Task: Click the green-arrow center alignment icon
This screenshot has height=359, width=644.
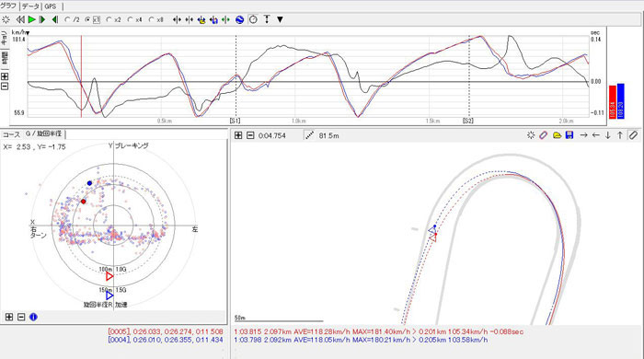Action: (x=225, y=19)
